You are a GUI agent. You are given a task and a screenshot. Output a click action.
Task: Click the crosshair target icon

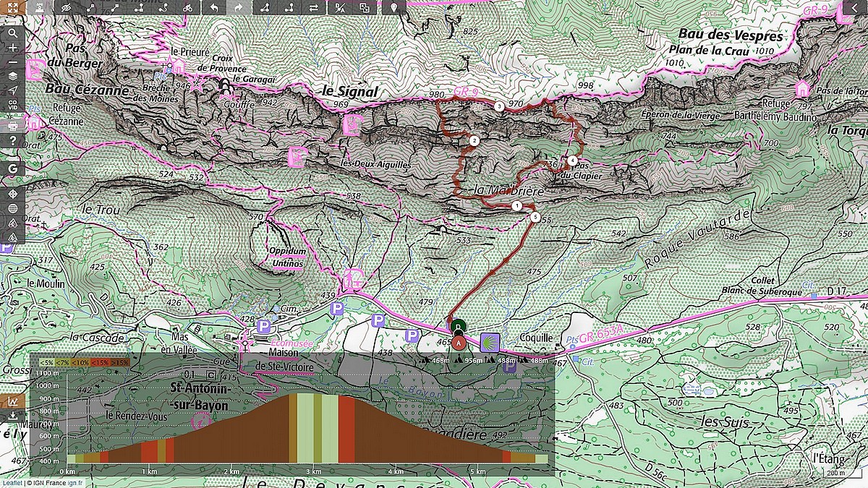[13, 194]
